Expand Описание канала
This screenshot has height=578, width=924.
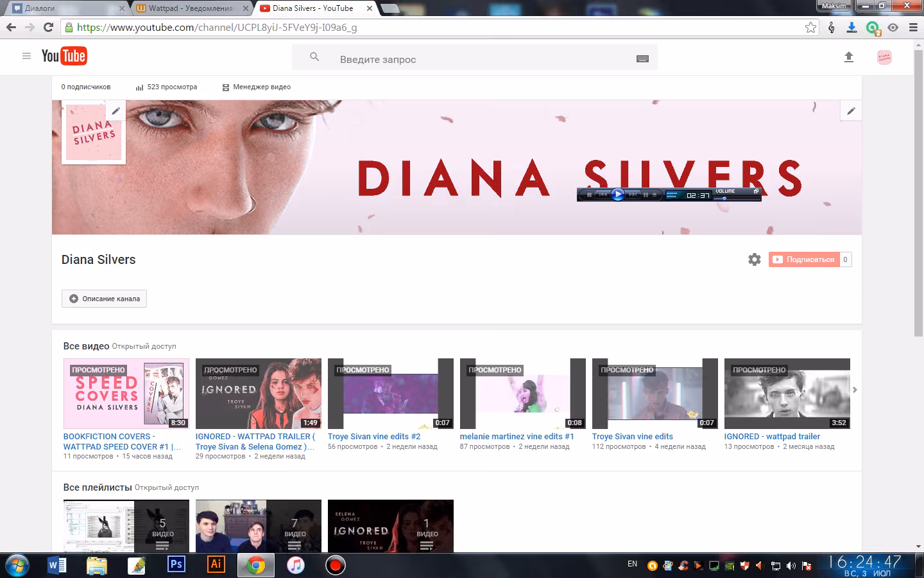(x=105, y=299)
